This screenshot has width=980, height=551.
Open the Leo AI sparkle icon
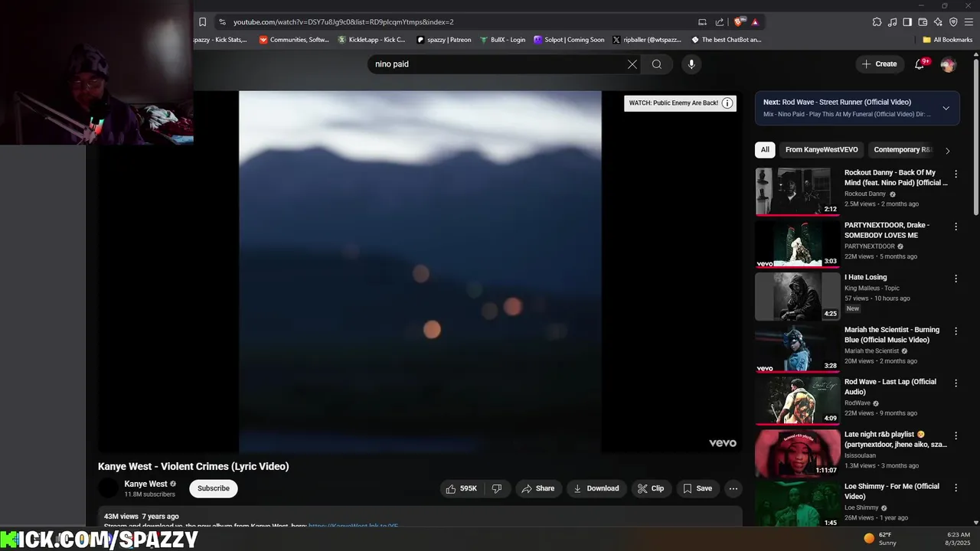(938, 22)
